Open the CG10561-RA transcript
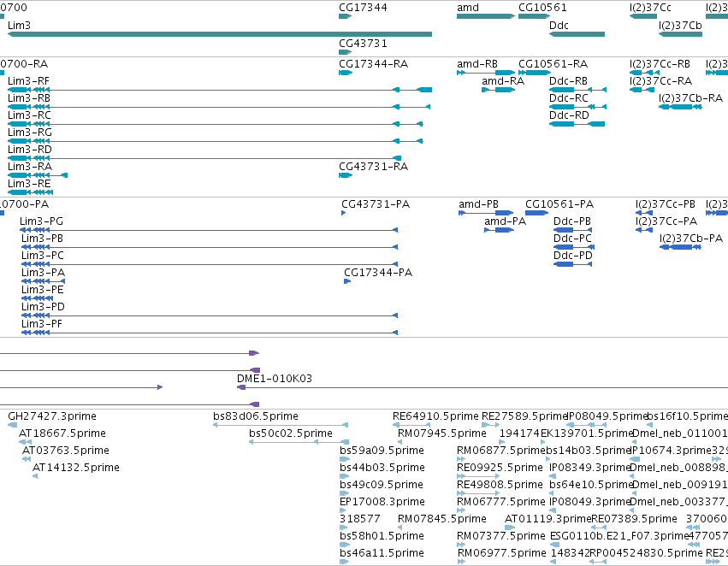The width and height of the screenshot is (728, 566). coord(535,73)
